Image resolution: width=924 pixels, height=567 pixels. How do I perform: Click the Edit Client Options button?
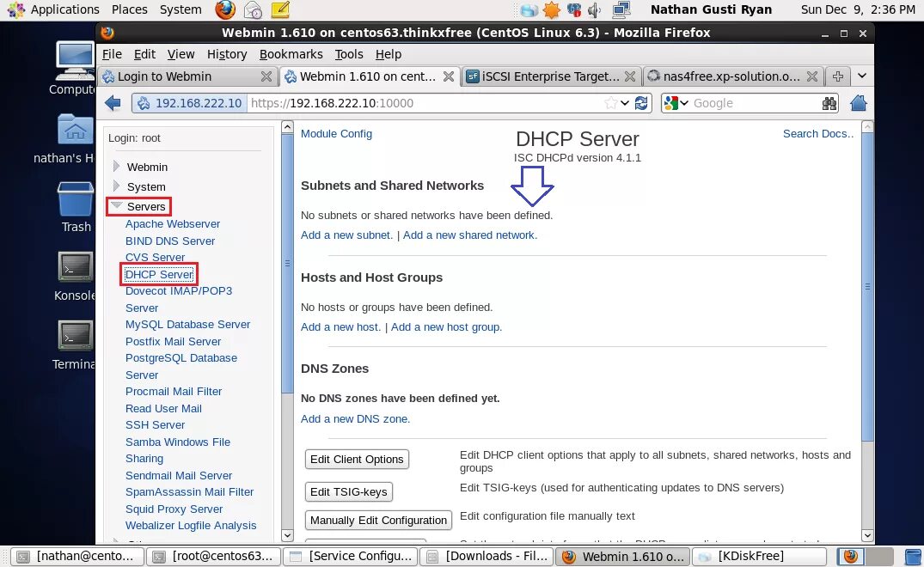357,460
